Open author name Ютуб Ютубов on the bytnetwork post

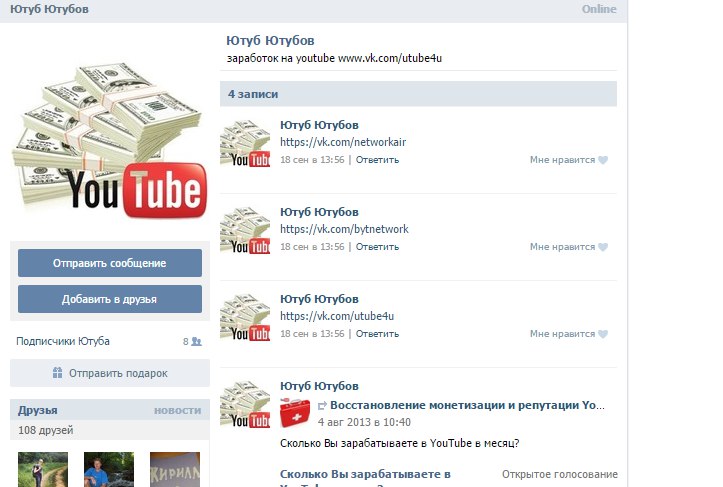point(319,212)
